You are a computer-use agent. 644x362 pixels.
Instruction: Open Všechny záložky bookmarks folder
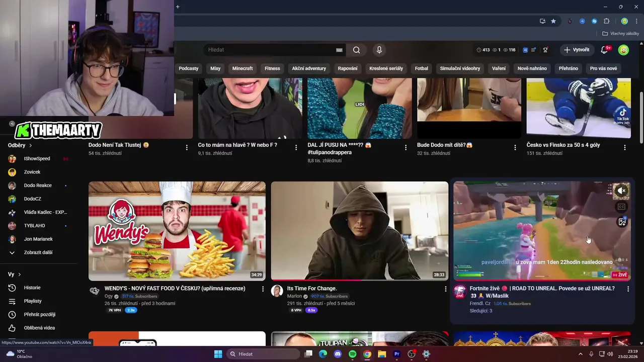point(620,34)
